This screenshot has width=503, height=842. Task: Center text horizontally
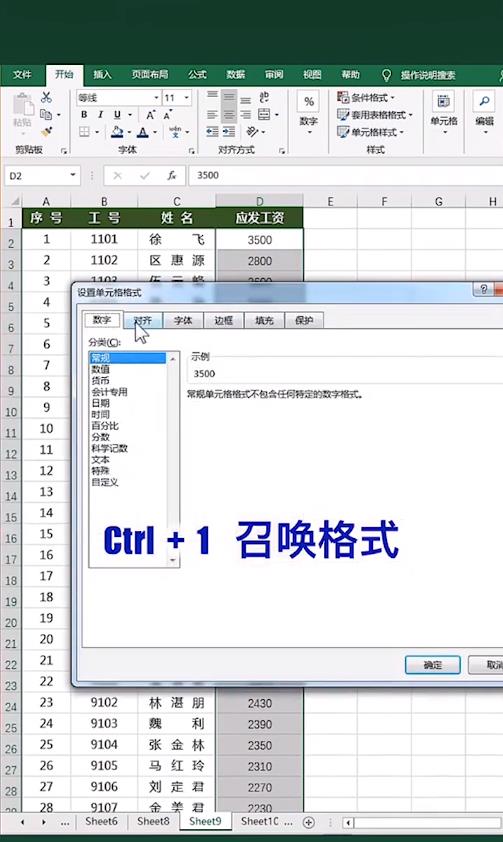(229, 114)
